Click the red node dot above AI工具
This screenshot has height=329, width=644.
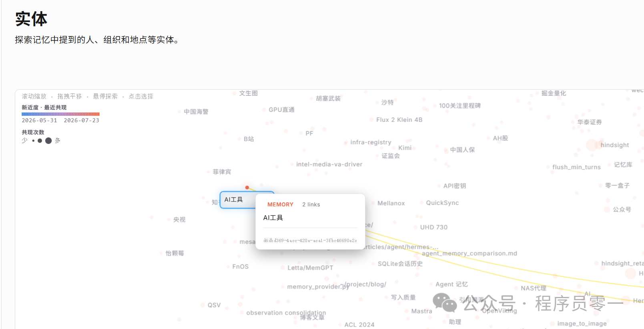point(247,187)
